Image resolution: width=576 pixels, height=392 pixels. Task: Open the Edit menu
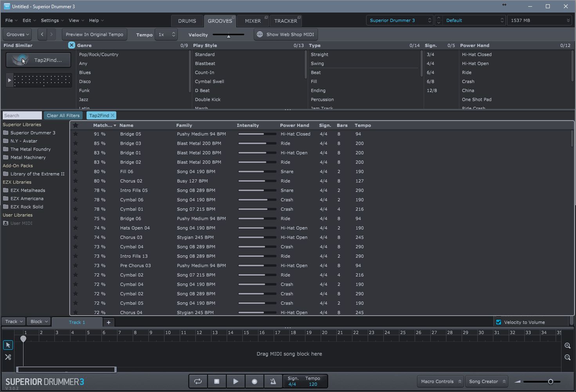coord(29,20)
